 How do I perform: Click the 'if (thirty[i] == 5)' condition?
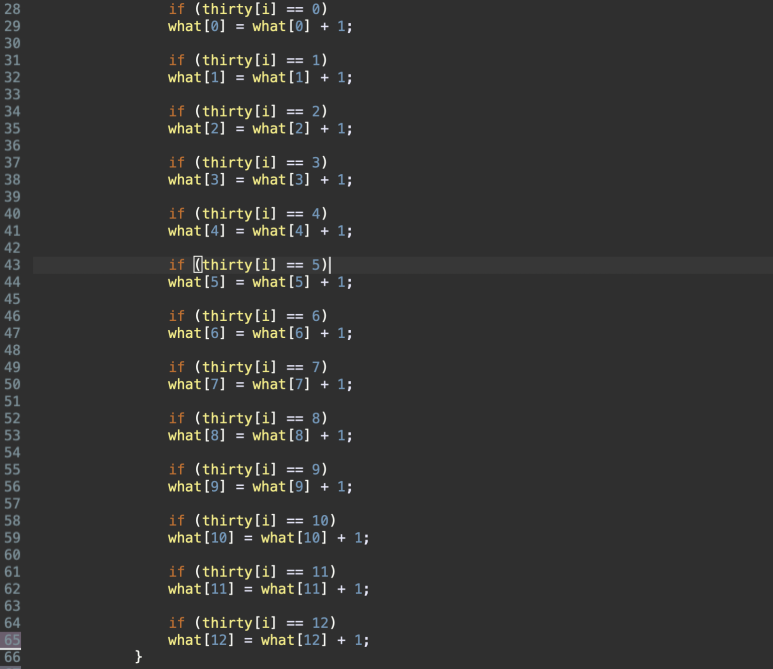(x=248, y=265)
